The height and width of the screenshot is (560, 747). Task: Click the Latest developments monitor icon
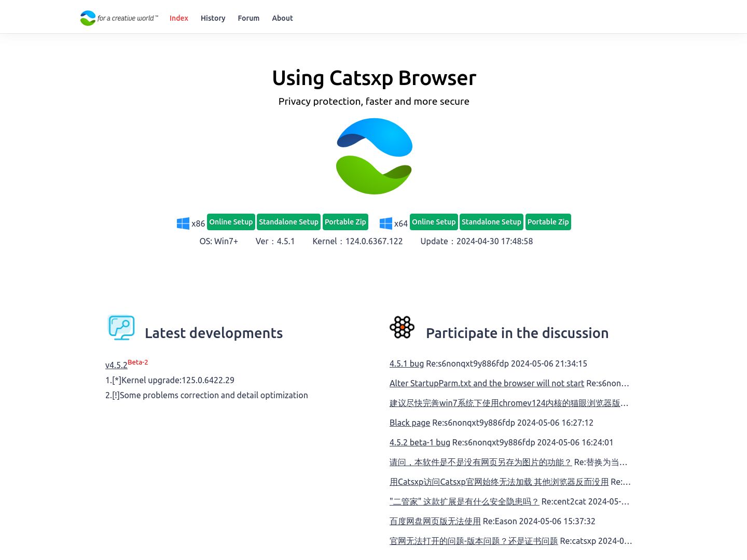tap(121, 327)
